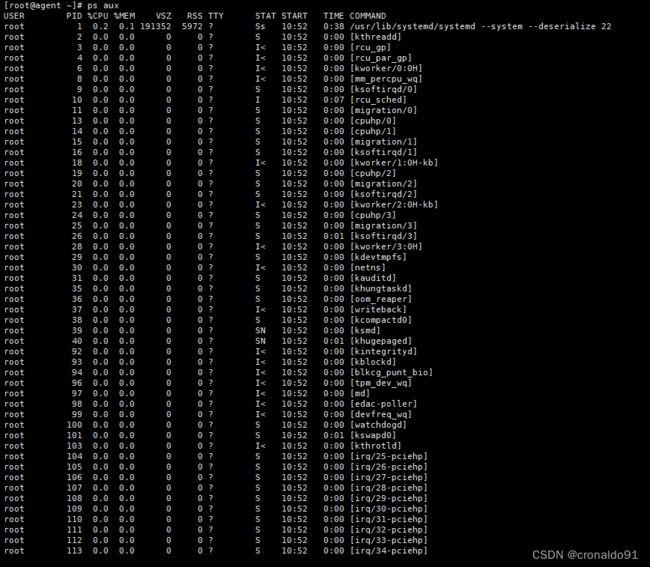Select the [watchdogd] process name
The height and width of the screenshot is (567, 650).
click(378, 425)
